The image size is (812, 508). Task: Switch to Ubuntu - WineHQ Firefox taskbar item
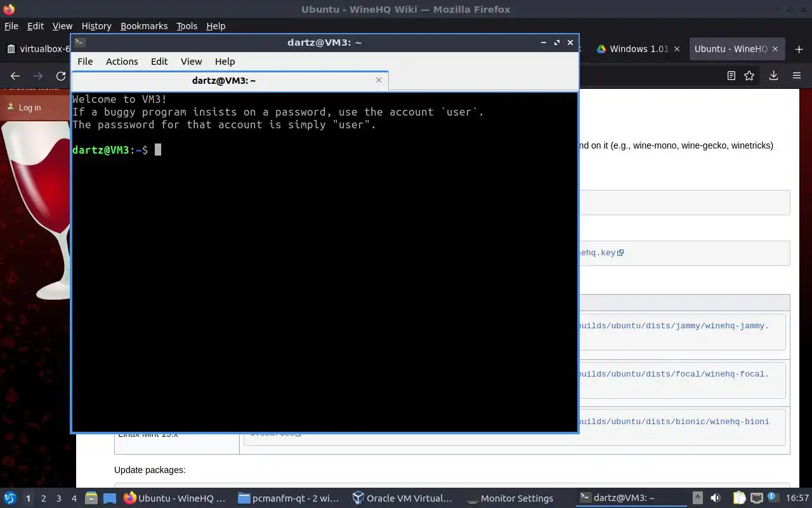coord(175,498)
